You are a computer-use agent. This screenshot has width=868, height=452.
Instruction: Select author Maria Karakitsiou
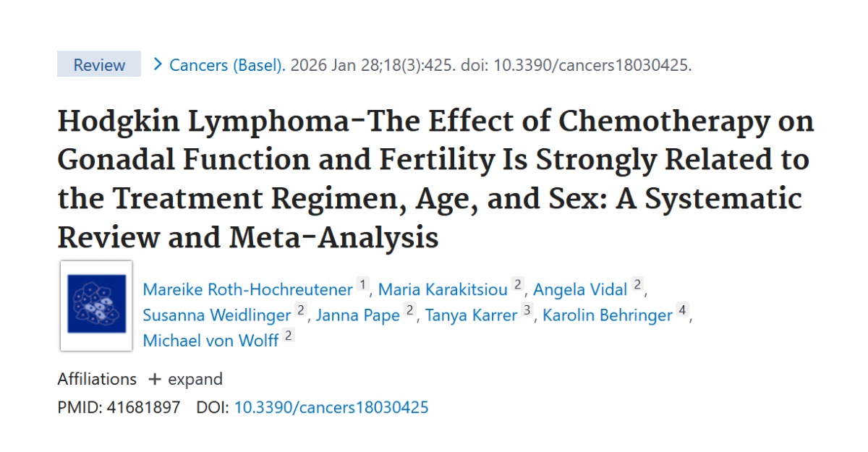click(443, 289)
